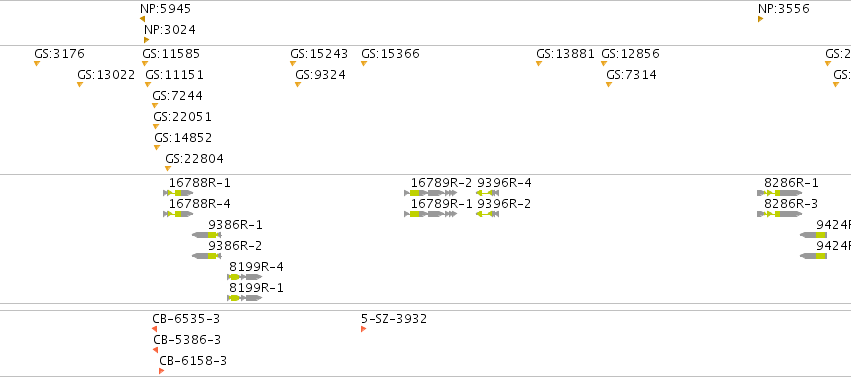The height and width of the screenshot is (377, 851).
Task: Select the 9386R-1 gene glyph
Action: [207, 235]
